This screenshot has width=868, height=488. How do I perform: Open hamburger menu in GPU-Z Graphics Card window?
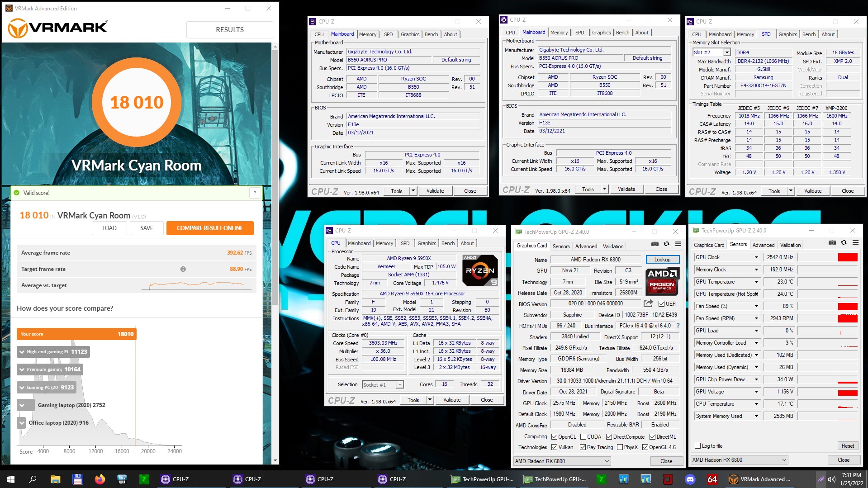(678, 244)
